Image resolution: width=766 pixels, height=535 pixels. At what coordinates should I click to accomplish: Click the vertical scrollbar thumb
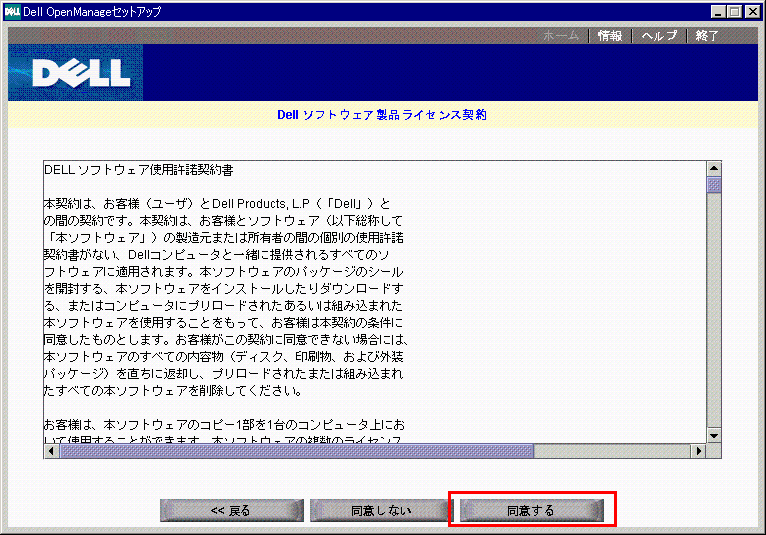714,185
